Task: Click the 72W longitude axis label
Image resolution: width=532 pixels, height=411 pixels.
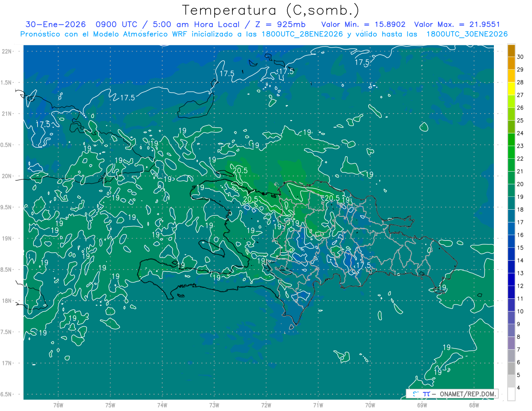Action: pos(266,405)
